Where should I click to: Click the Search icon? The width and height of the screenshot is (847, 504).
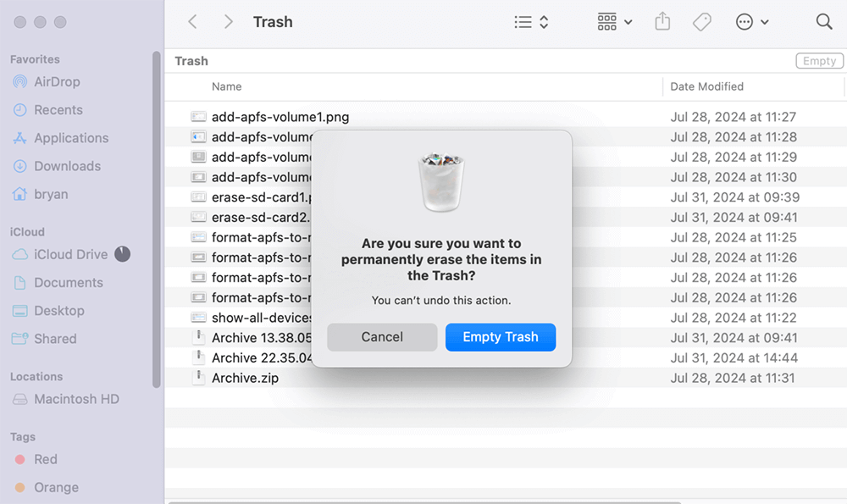824,21
